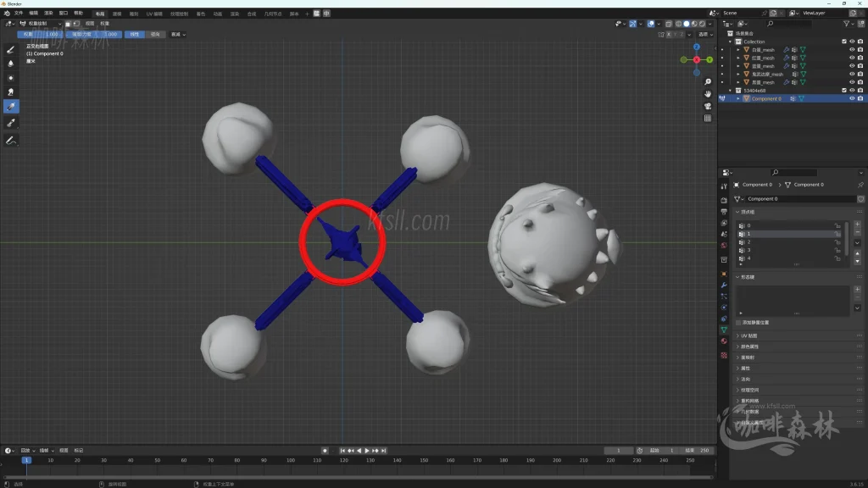
Task: Click the 线性 gradient type button
Action: point(134,35)
